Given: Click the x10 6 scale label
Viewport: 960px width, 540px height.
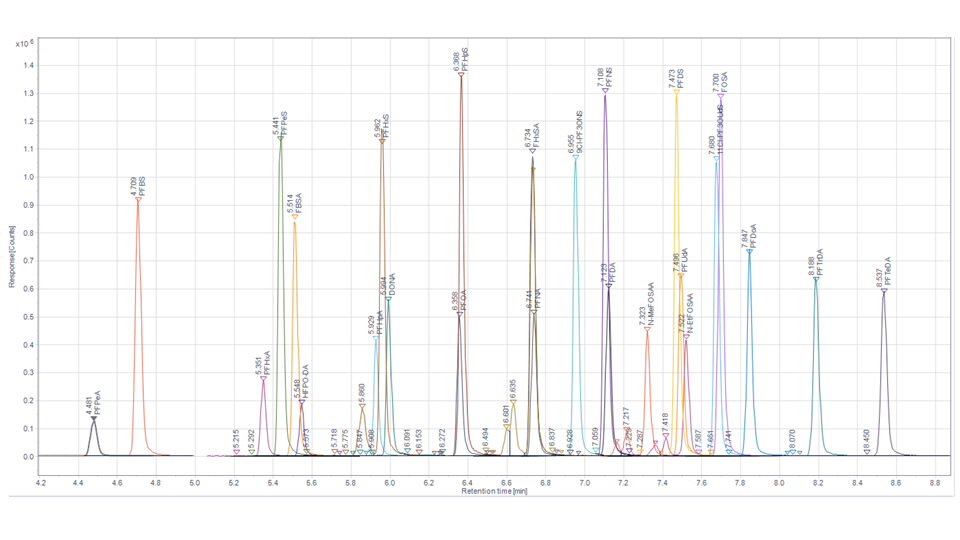Looking at the screenshot, I should (x=20, y=45).
